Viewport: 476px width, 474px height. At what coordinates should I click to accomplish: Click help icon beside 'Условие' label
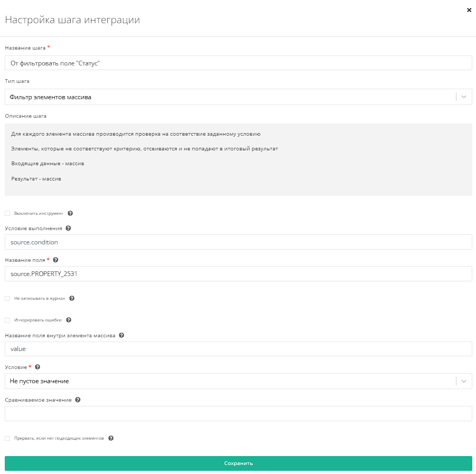[37, 367]
